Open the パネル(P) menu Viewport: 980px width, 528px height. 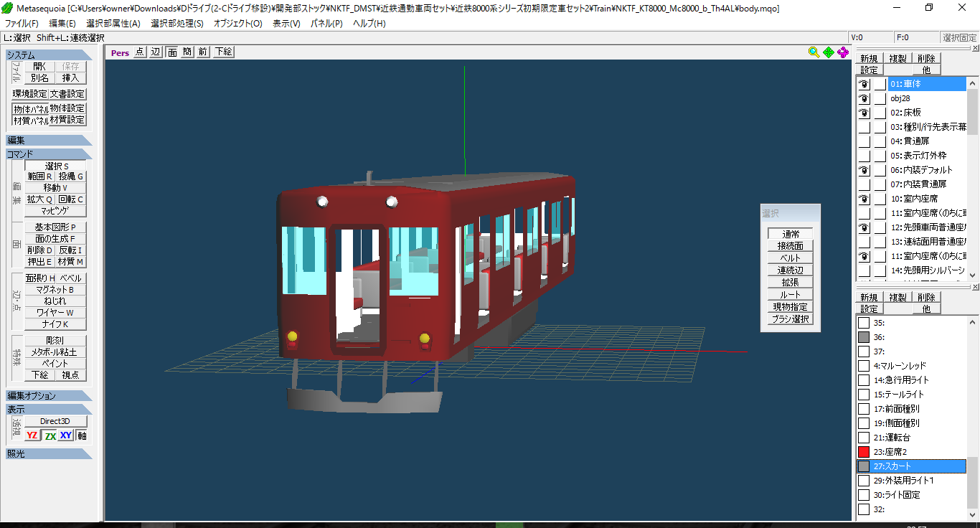[x=326, y=23]
